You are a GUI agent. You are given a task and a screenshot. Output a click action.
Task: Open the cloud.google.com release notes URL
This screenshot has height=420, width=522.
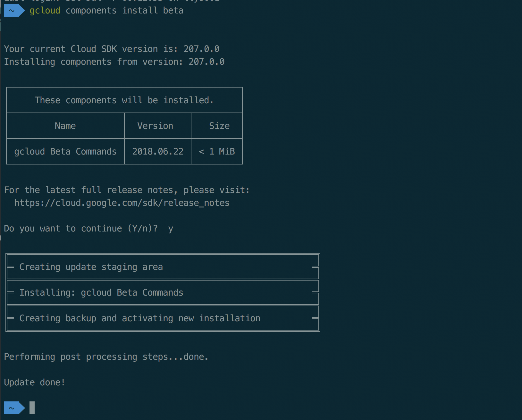pyautogui.click(x=122, y=203)
